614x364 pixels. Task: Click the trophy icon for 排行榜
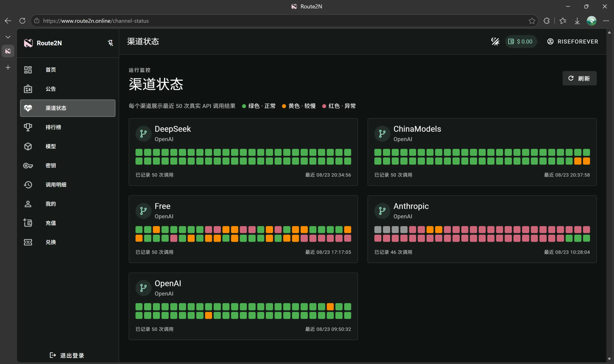pos(28,127)
